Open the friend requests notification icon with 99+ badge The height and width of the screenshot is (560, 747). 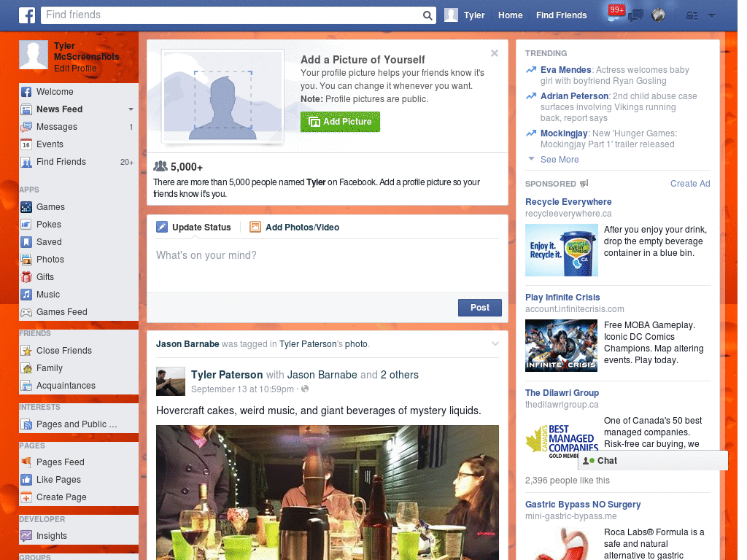coord(616,13)
